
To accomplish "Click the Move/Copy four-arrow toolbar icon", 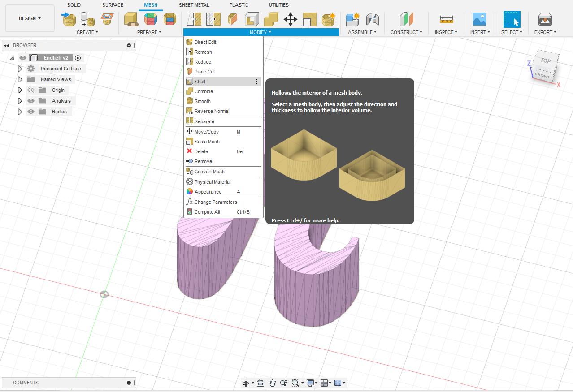I will 291,20.
